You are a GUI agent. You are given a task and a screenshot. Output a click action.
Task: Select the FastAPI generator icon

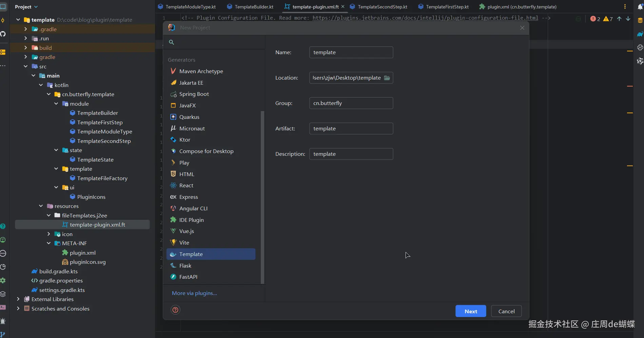173,277
